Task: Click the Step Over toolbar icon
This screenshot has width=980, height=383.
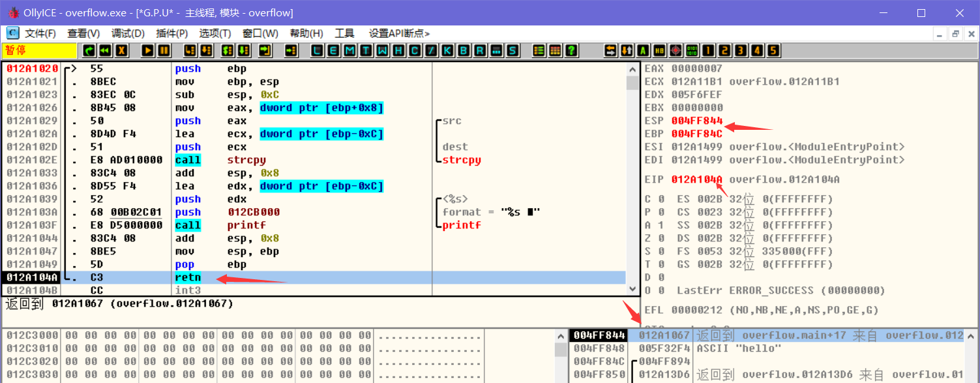Action: [x=206, y=50]
